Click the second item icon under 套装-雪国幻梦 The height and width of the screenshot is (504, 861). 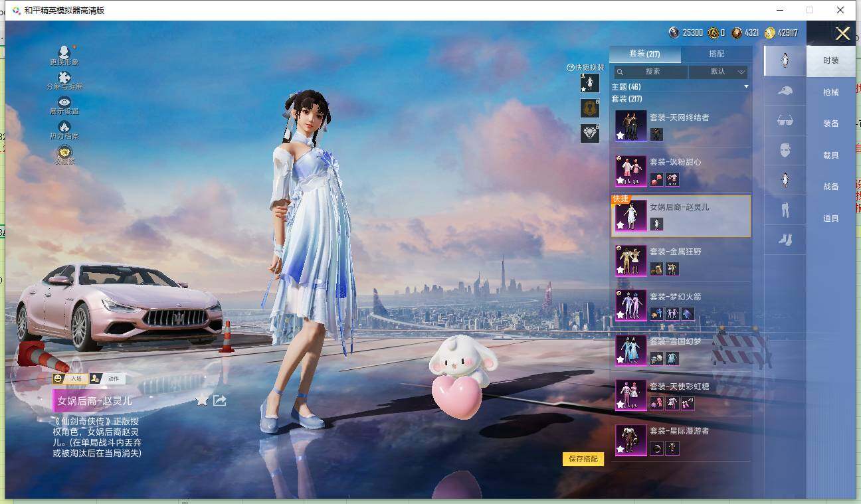672,359
